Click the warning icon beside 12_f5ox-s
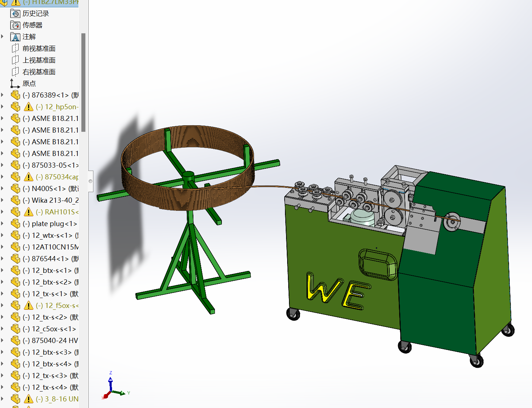 [x=28, y=306]
